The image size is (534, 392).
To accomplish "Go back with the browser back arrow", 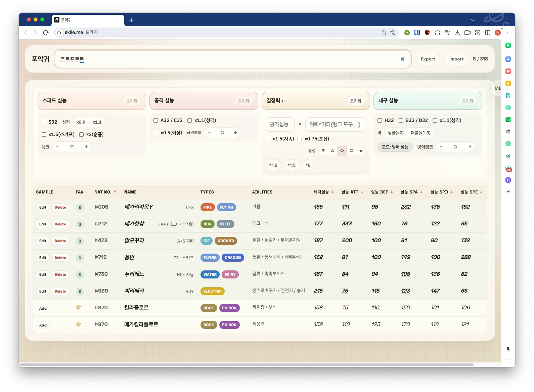I will click(x=26, y=33).
